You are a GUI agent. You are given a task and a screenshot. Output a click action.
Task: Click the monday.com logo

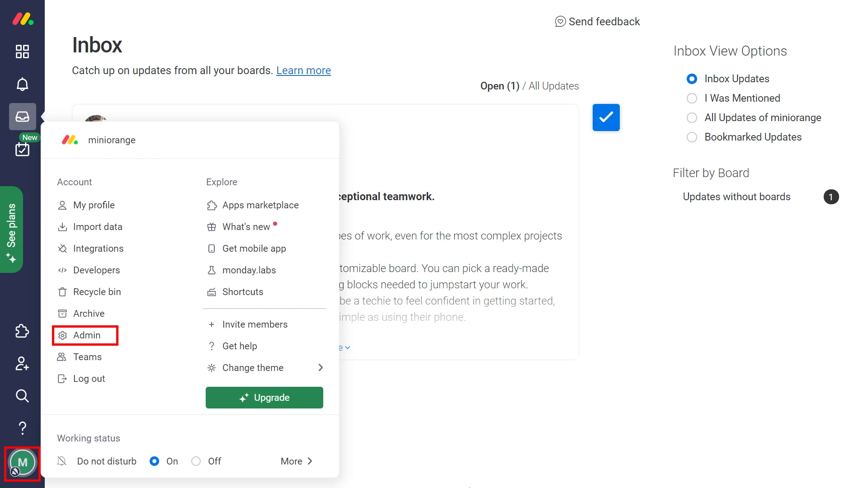tap(22, 19)
